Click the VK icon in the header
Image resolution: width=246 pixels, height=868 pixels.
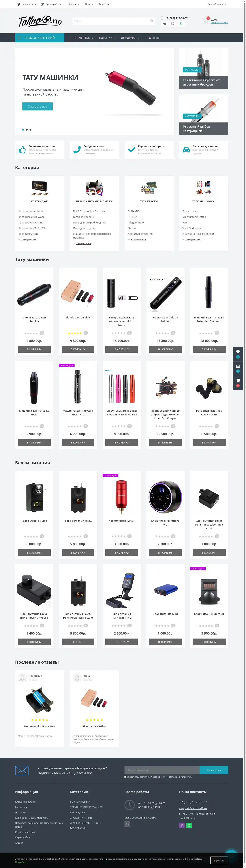pyautogui.click(x=164, y=24)
